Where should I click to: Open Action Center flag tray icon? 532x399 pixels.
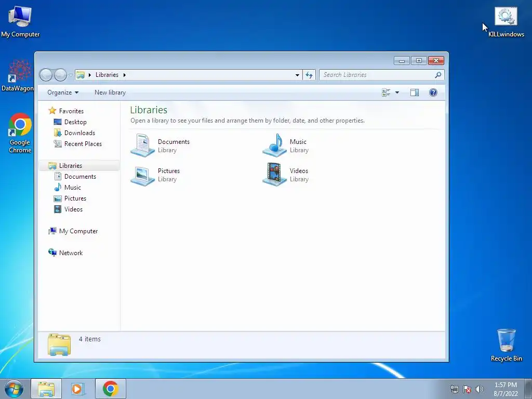467,389
